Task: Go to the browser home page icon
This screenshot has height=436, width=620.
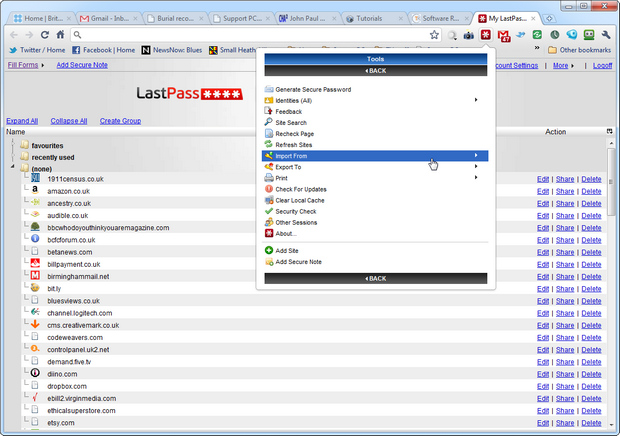Action: (x=60, y=35)
